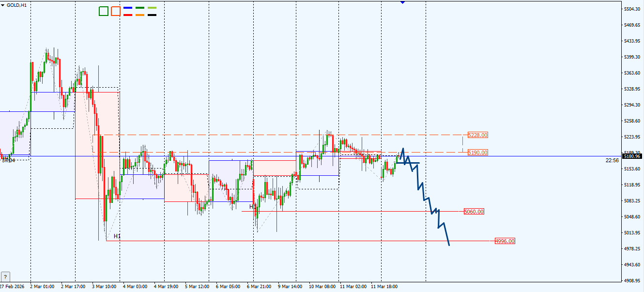Choose the black line color swatch
This screenshot has width=644, height=292.
[152, 15]
